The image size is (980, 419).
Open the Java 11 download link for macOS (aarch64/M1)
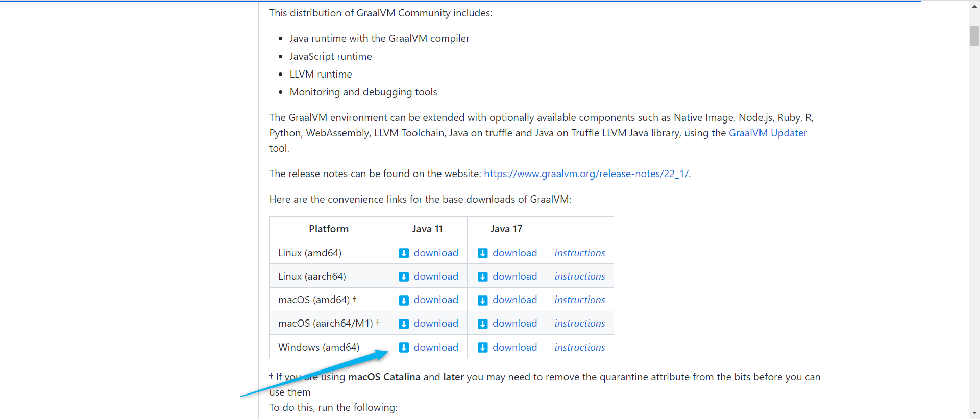[436, 323]
